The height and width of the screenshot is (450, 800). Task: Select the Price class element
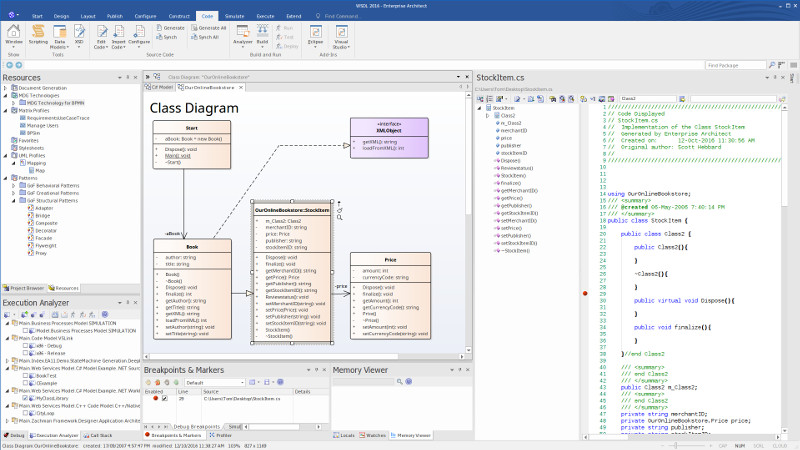click(x=390, y=296)
